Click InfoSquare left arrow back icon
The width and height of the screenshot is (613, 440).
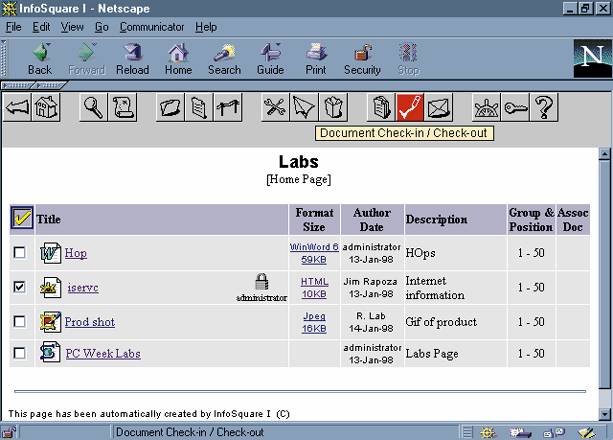pos(17,107)
